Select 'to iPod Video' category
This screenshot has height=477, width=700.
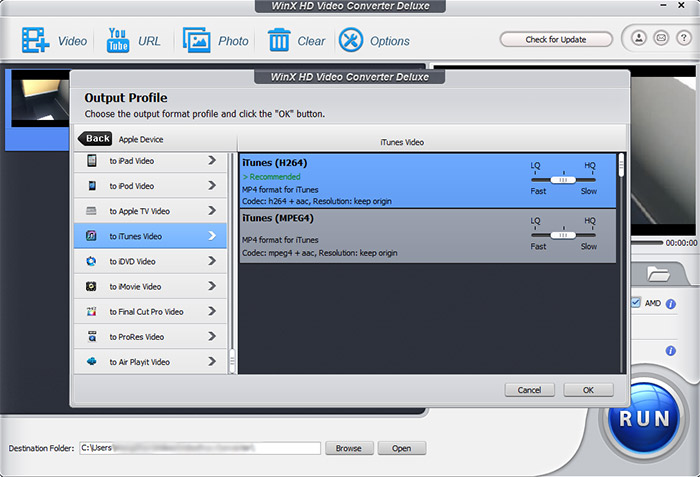click(150, 186)
